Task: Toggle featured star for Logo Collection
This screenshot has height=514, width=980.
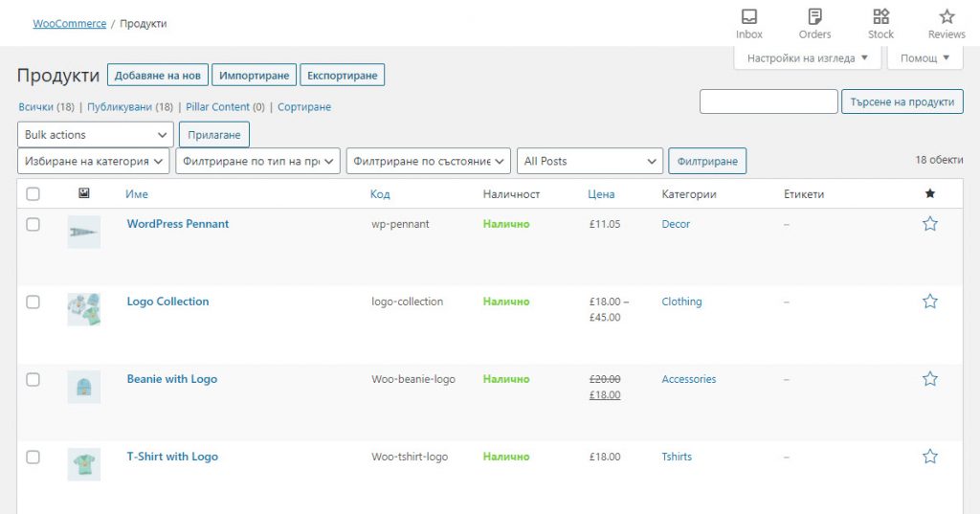Action: click(x=930, y=302)
